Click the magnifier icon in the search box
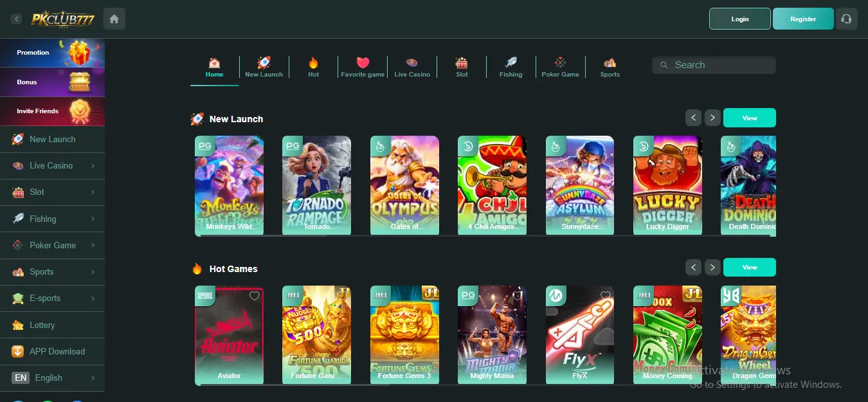The width and height of the screenshot is (868, 402). [x=664, y=65]
